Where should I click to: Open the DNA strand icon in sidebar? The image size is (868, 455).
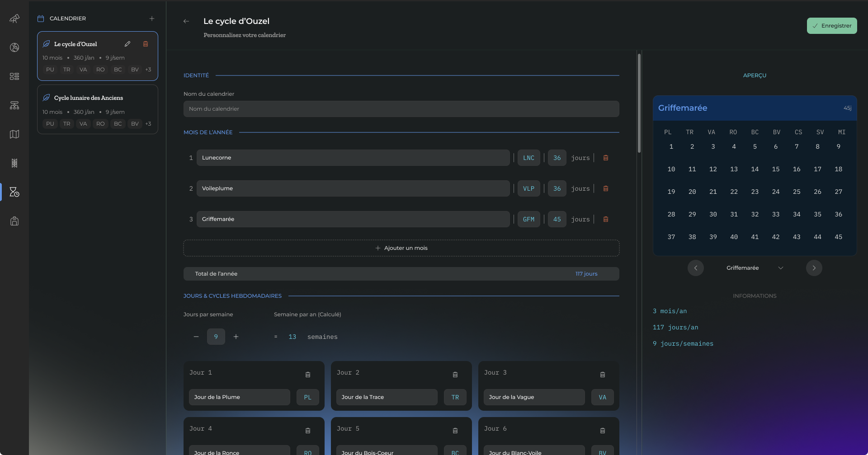click(14, 163)
